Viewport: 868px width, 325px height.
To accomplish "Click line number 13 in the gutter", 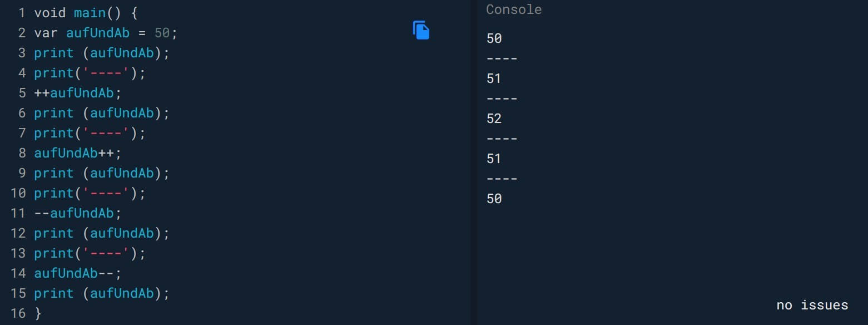I will (x=18, y=253).
